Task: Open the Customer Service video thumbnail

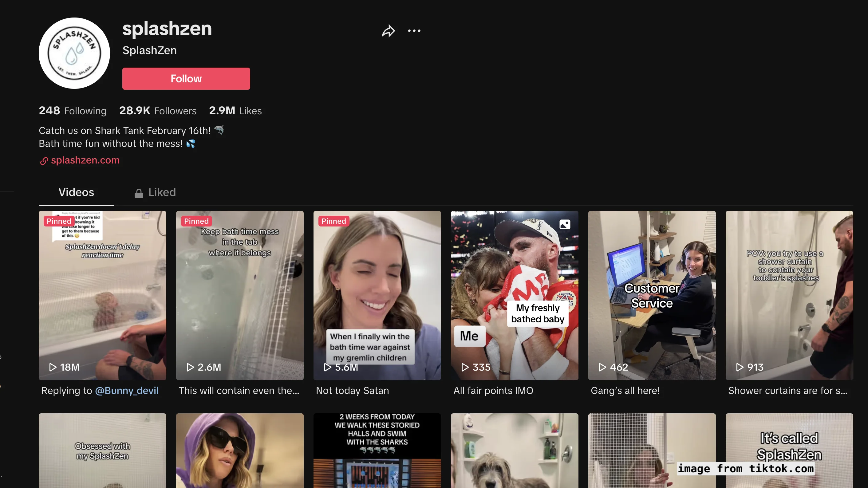Action: point(652,295)
